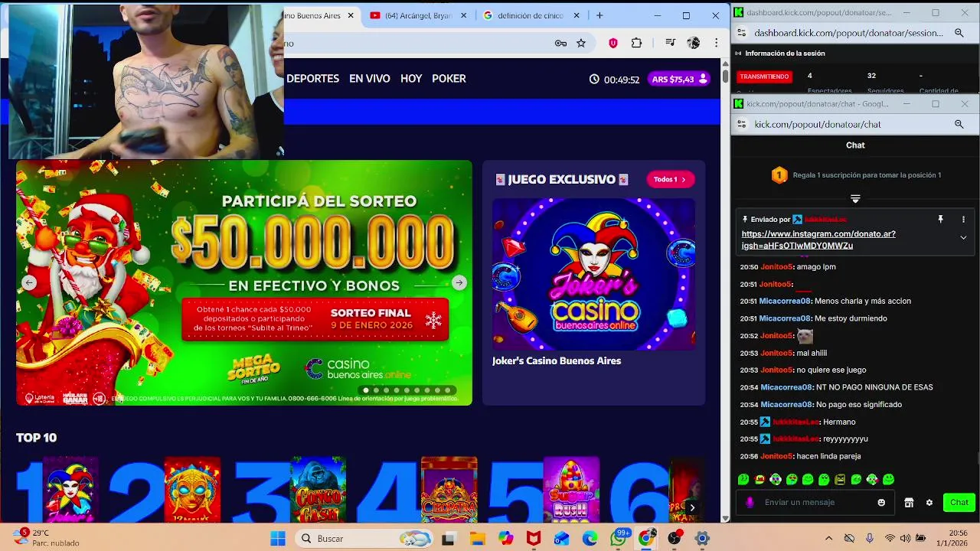Insert the angry olive square emote
This screenshot has width=980, height=551.
(x=840, y=479)
